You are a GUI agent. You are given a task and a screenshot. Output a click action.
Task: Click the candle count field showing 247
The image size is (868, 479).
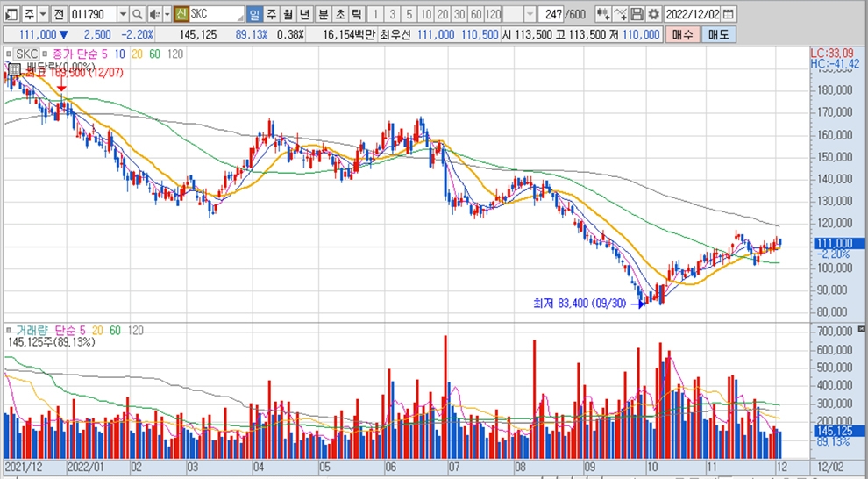coord(552,14)
